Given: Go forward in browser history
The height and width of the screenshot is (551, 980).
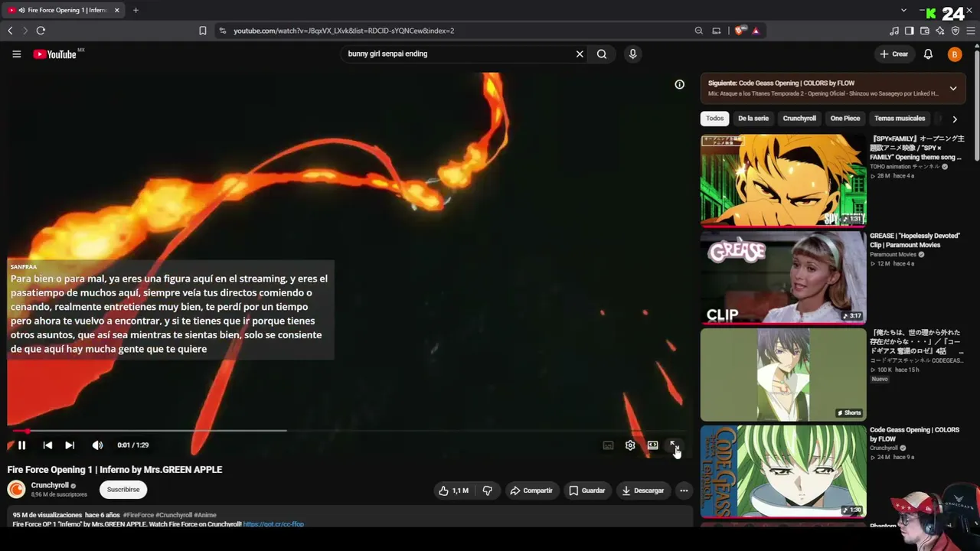Looking at the screenshot, I should coord(25,31).
